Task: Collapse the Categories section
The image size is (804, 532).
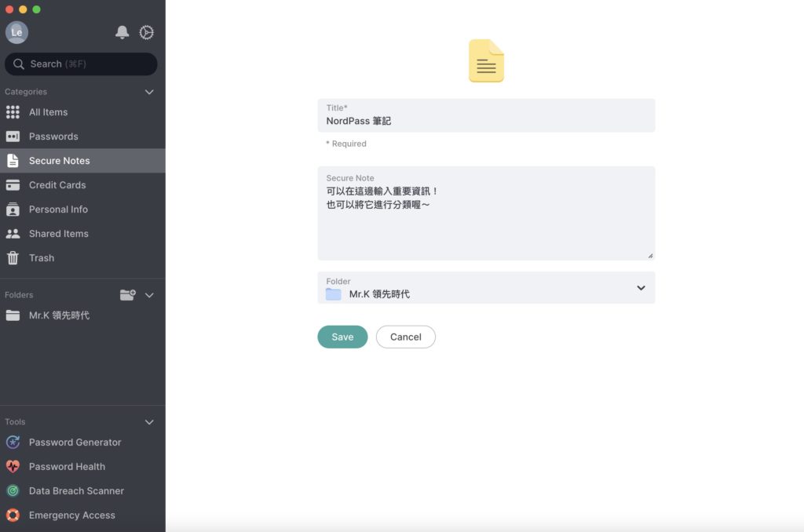Action: coord(149,93)
